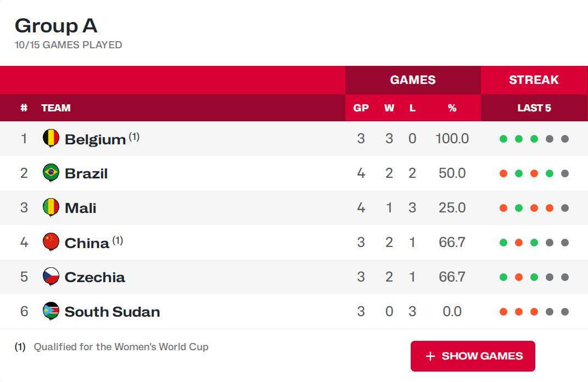
Task: Open the Belgium team link
Action: click(95, 139)
